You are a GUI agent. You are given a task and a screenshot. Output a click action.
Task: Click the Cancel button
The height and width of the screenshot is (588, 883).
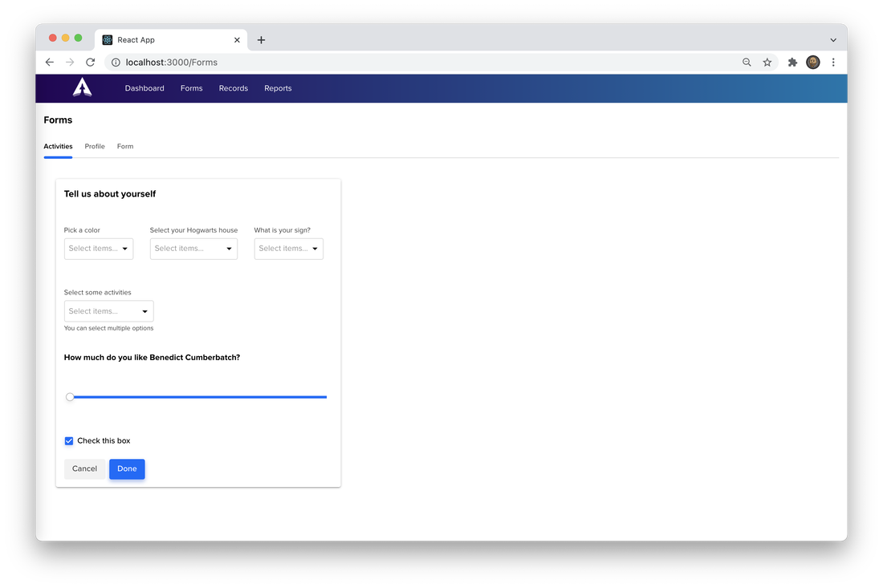tap(84, 468)
